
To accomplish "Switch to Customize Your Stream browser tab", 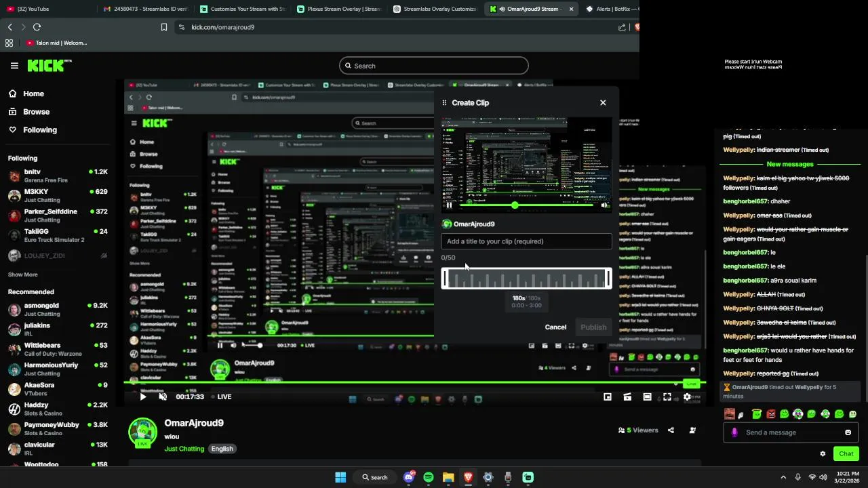I will pos(243,9).
